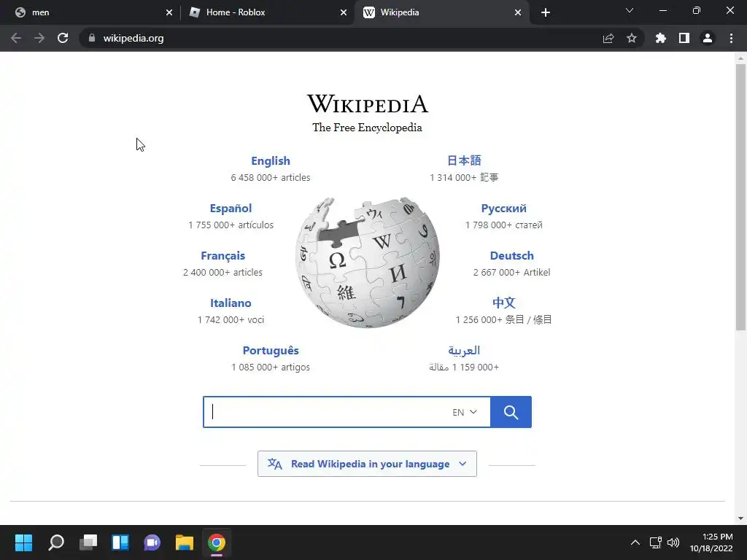The height and width of the screenshot is (560, 747).
Task: Open Chinese 中文 Wikipedia link
Action: click(x=504, y=303)
